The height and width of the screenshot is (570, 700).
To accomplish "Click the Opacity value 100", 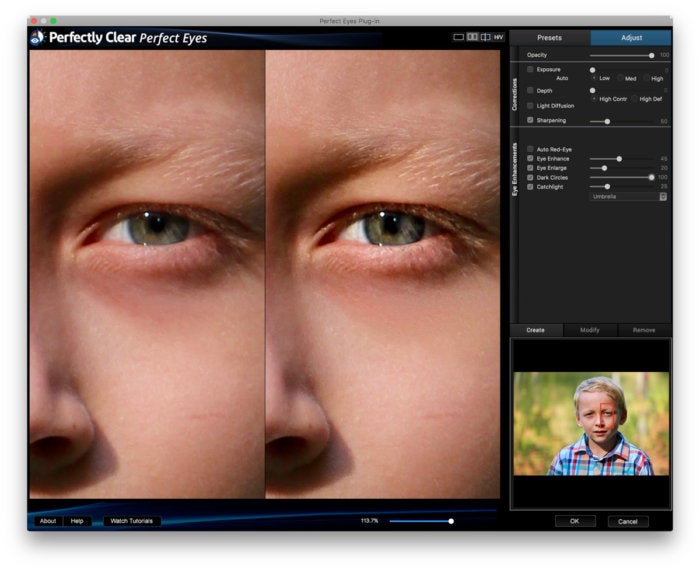I will pyautogui.click(x=664, y=55).
